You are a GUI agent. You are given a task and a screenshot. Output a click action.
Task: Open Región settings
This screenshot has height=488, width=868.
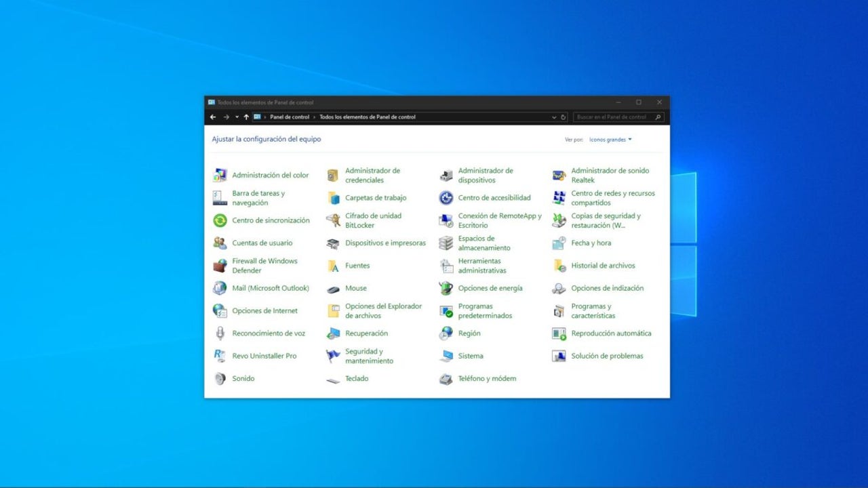point(470,333)
